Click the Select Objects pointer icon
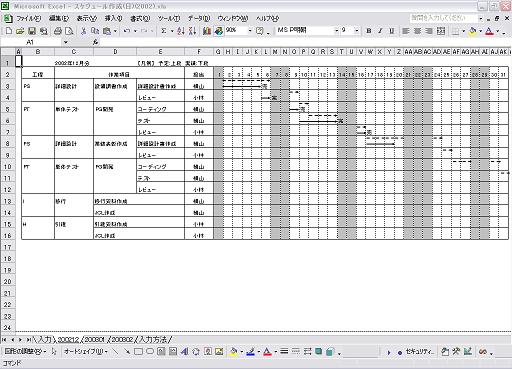This screenshot has width=512, height=369. (x=54, y=351)
